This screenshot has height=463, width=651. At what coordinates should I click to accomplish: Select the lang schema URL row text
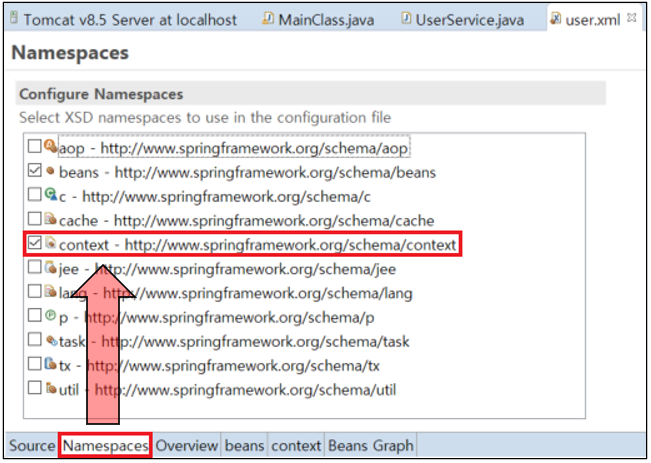coord(235,293)
